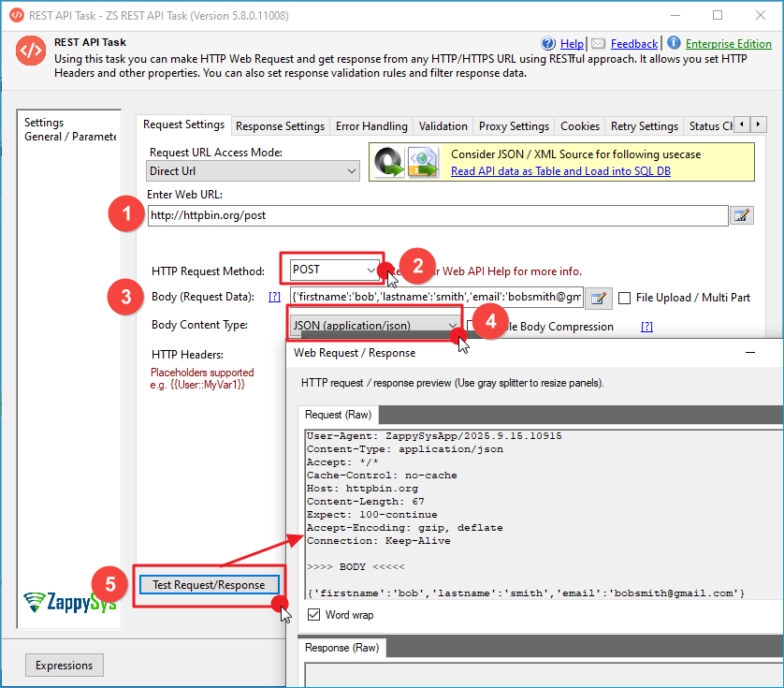The image size is (784, 688).
Task: Click the Expressions button
Action: (x=64, y=666)
